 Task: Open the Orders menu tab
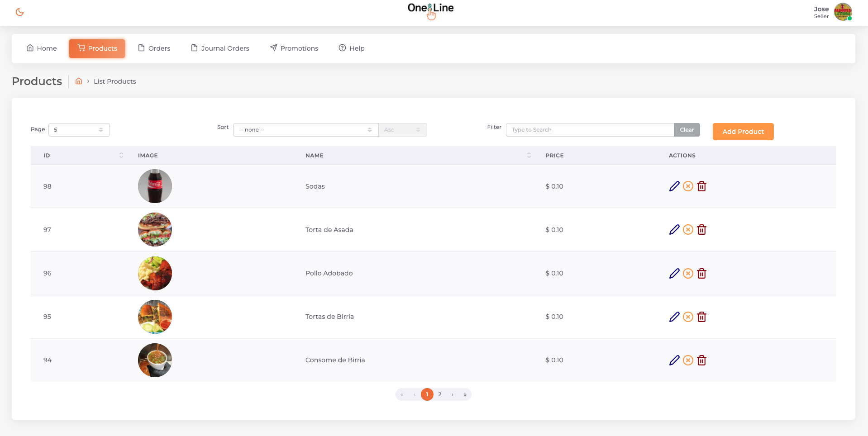pos(154,48)
